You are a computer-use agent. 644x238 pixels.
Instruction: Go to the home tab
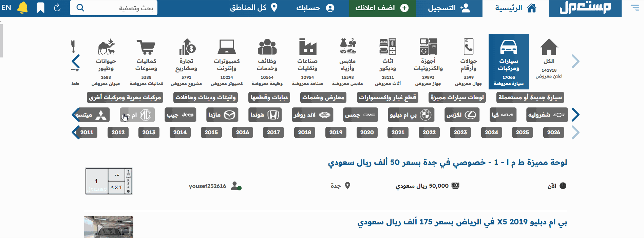tap(516, 8)
